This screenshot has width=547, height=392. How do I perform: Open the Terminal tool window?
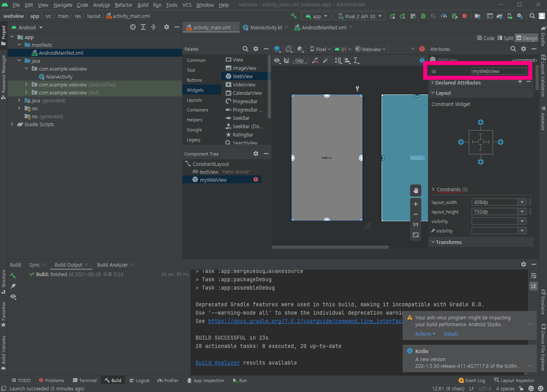(84, 380)
